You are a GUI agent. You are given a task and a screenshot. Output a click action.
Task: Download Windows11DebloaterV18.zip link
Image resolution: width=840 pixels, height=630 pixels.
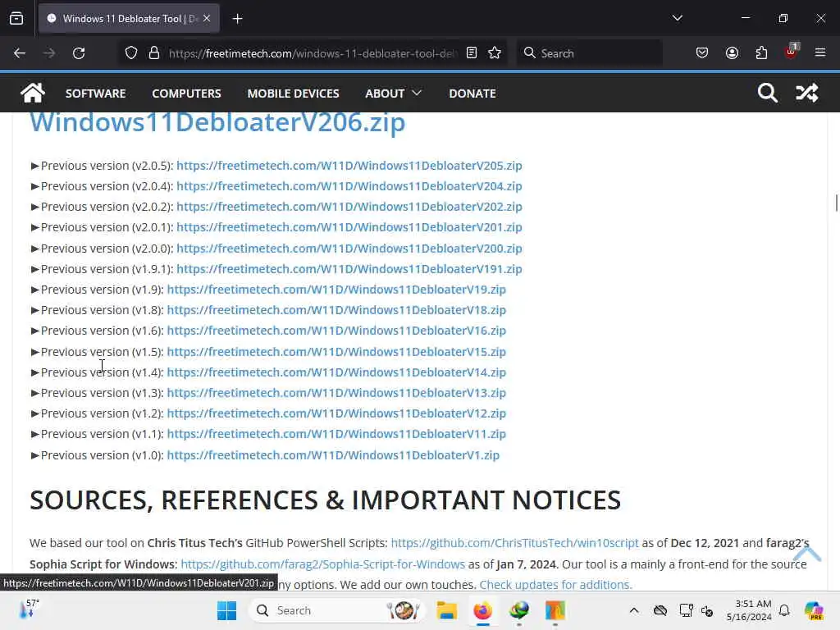coord(336,309)
